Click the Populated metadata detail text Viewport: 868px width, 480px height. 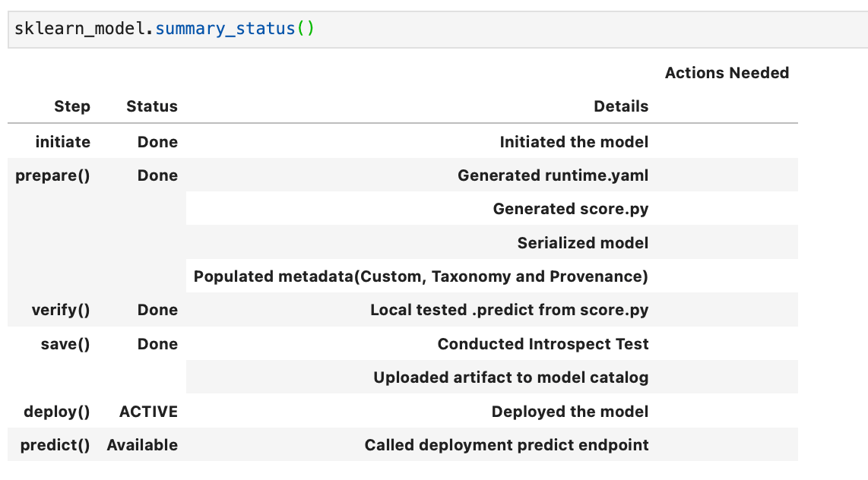[420, 276]
